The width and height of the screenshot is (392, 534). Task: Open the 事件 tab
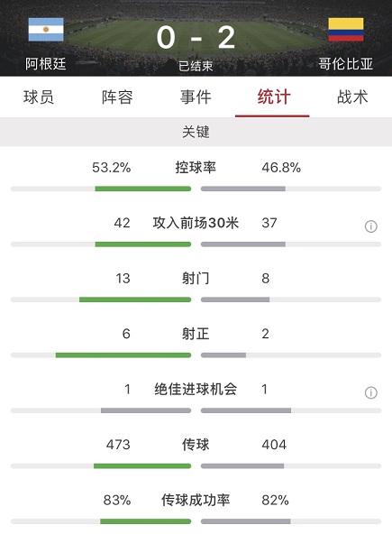coord(196,97)
